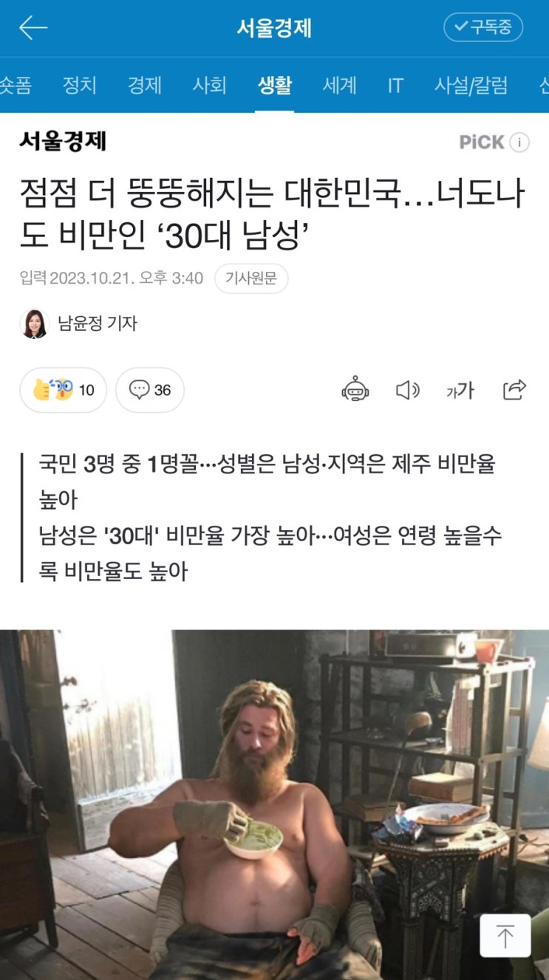This screenshot has width=549, height=980.
Task: Click the 서울경제 press logo
Action: [x=63, y=140]
